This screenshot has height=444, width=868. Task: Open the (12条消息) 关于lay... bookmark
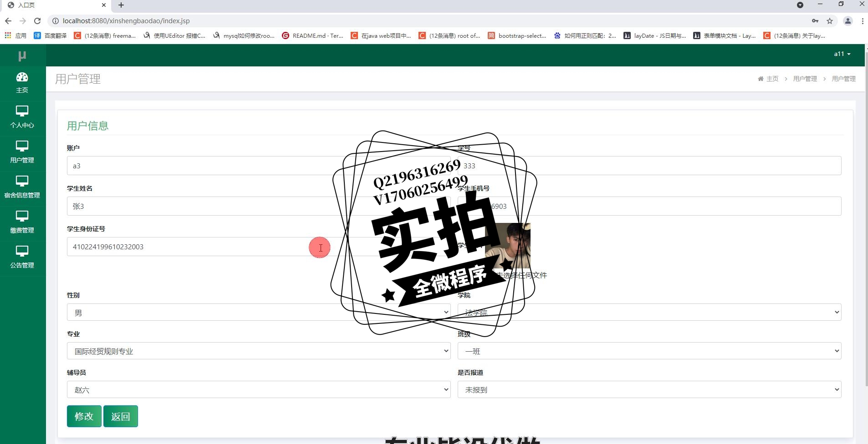[794, 35]
